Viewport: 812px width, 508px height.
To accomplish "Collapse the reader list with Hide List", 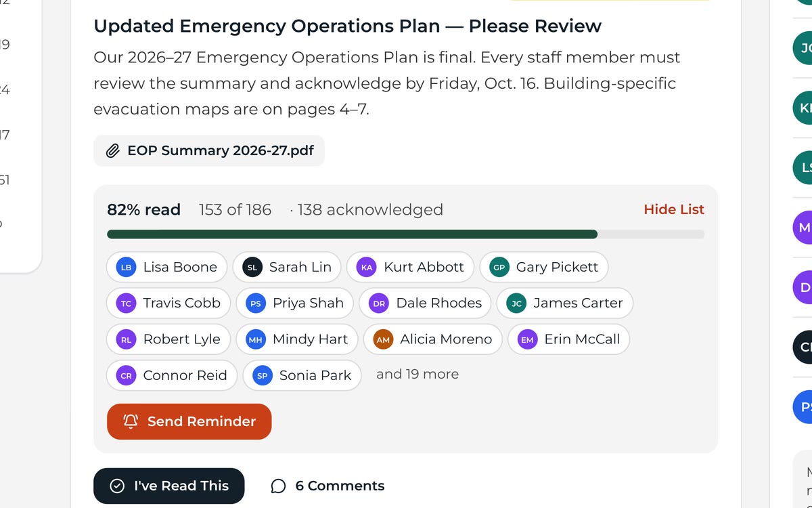I will tap(674, 209).
